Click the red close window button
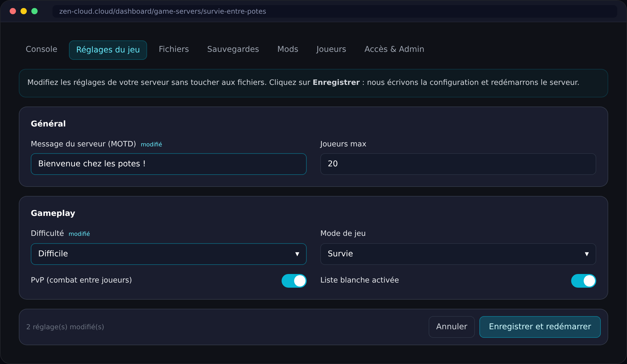This screenshot has height=364, width=627. [13, 11]
